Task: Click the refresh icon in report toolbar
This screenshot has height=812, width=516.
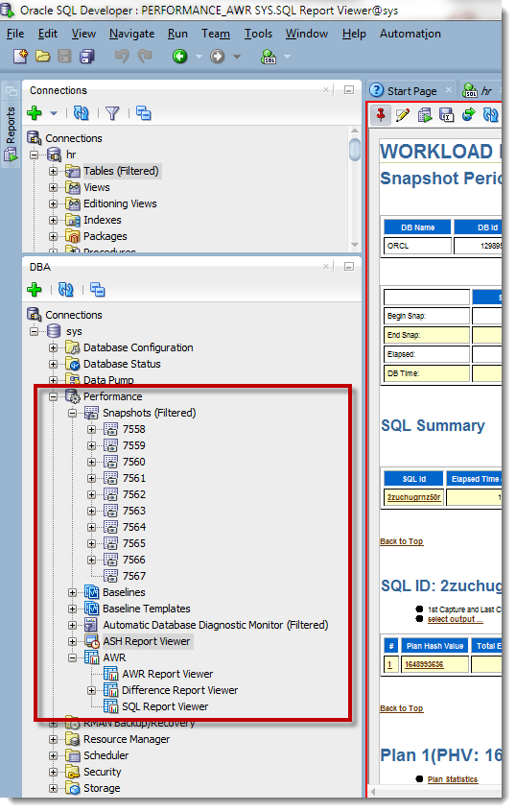Action: [491, 114]
